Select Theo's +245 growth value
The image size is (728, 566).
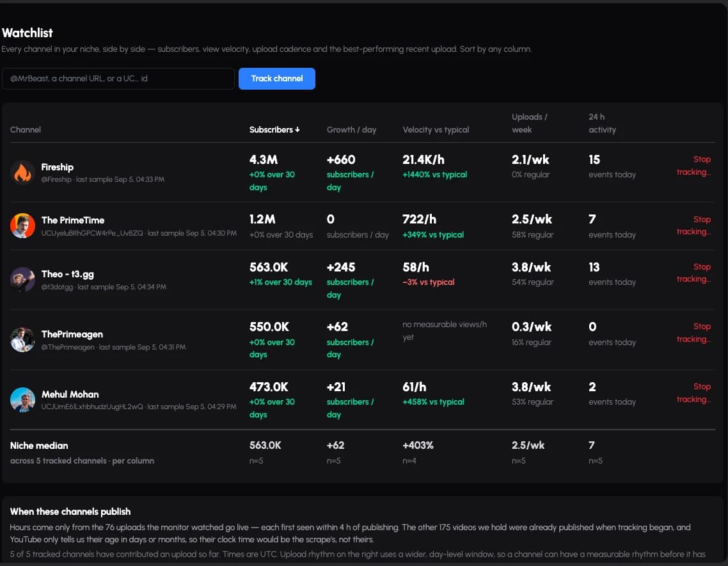[x=341, y=267]
